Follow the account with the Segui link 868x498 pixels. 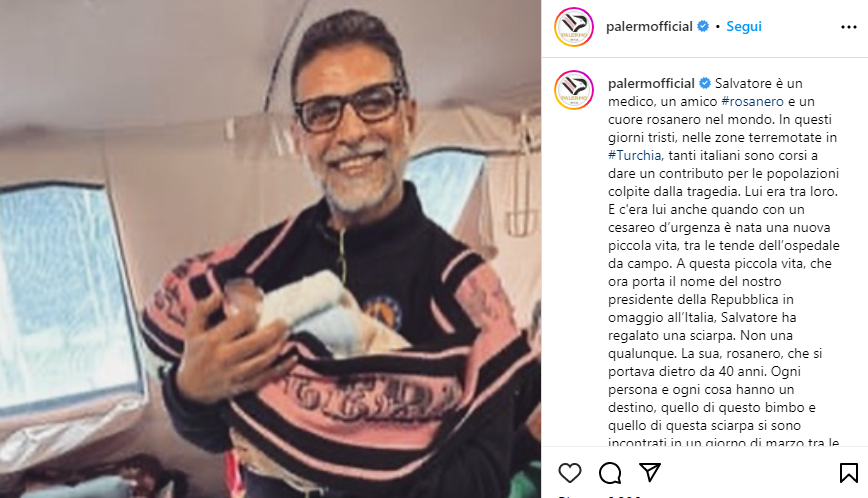point(743,27)
